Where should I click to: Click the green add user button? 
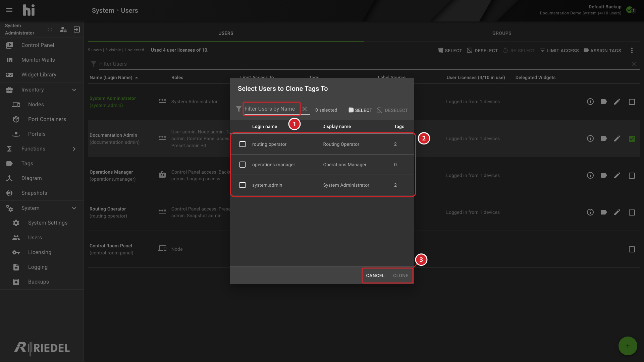628,346
